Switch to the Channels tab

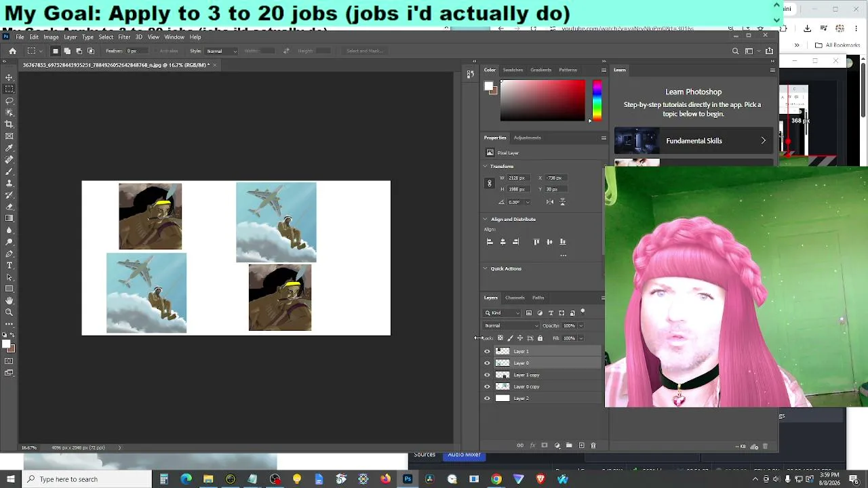pyautogui.click(x=515, y=298)
